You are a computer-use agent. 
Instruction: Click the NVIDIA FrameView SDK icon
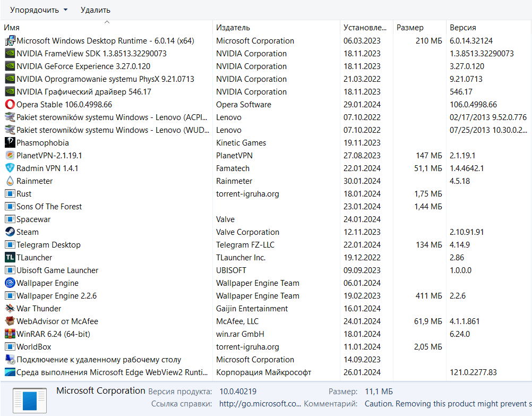point(10,53)
